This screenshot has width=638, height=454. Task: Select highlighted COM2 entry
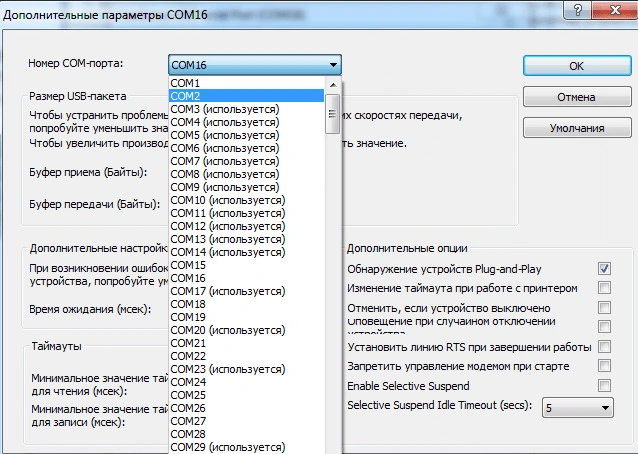coord(247,96)
